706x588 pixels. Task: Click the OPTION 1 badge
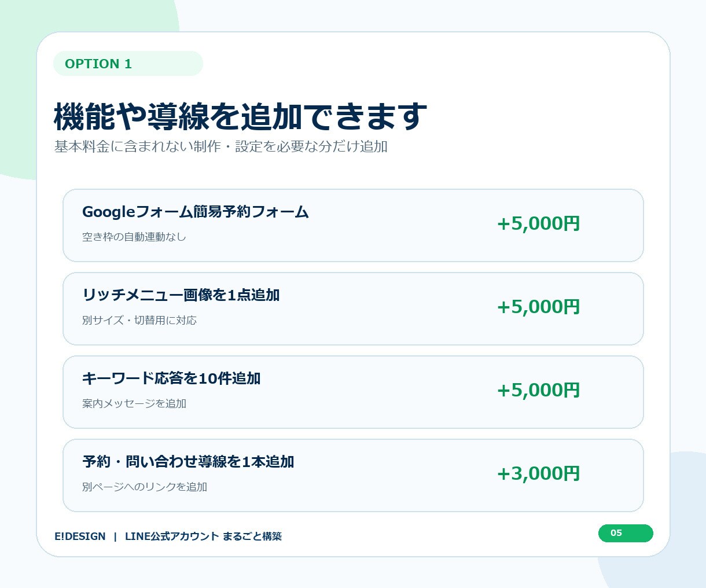[x=128, y=64]
